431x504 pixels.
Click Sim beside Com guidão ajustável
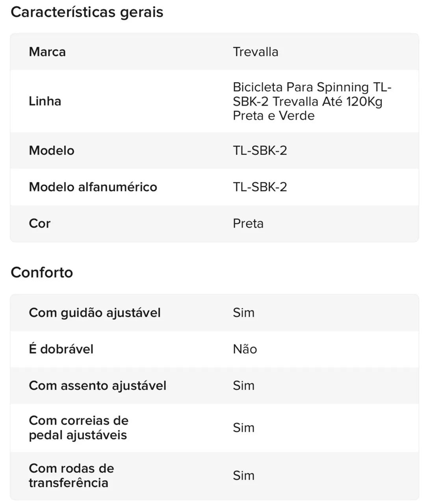pos(243,313)
